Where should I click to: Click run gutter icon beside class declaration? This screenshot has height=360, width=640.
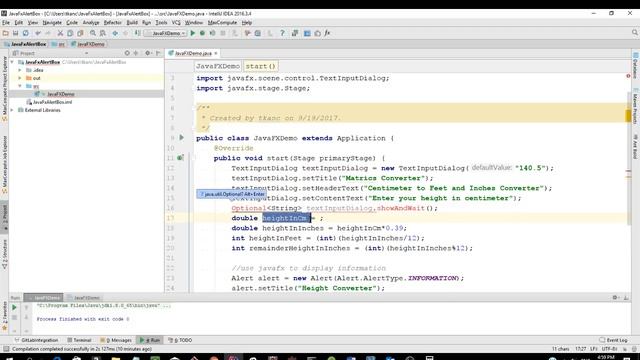pos(182,138)
